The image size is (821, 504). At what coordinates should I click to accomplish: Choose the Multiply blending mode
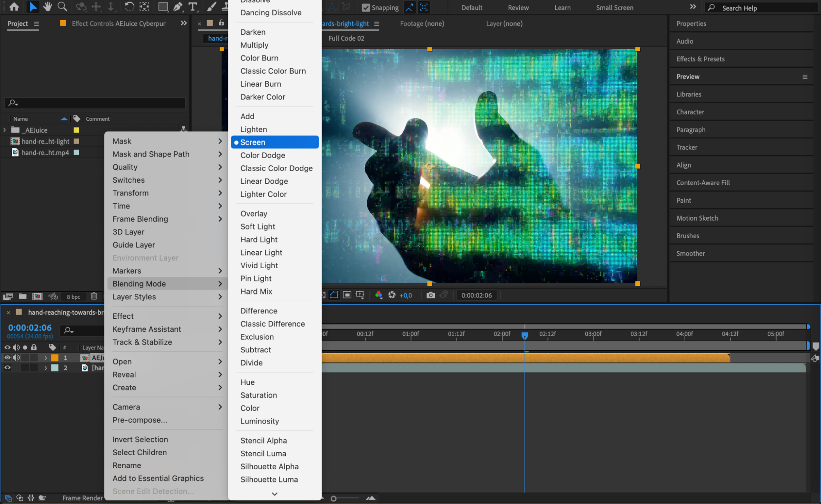pos(254,45)
